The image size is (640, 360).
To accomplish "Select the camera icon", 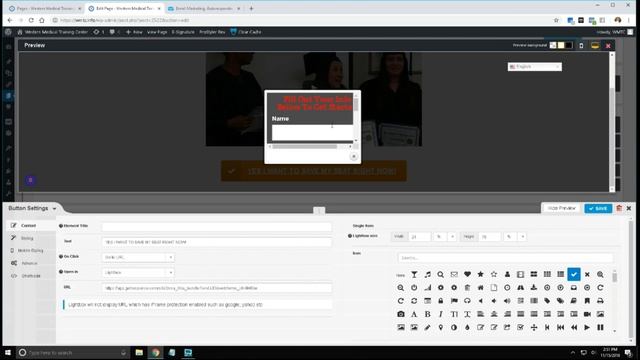I will point(401,314).
